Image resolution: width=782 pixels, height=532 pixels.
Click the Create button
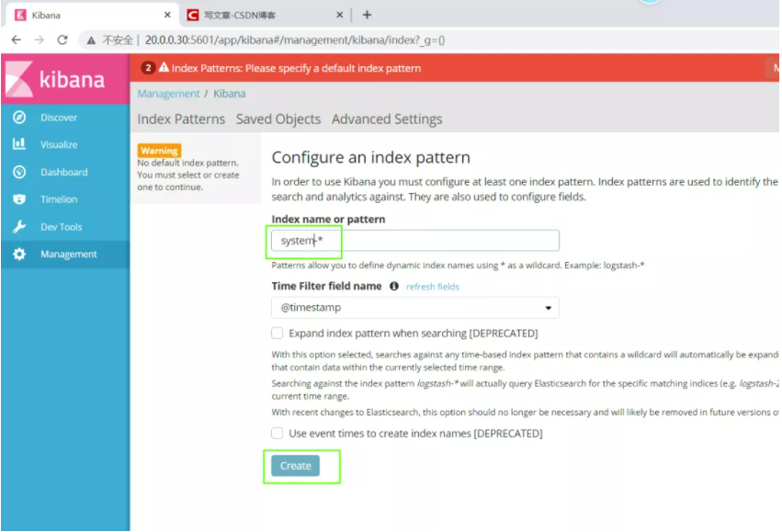tap(296, 466)
